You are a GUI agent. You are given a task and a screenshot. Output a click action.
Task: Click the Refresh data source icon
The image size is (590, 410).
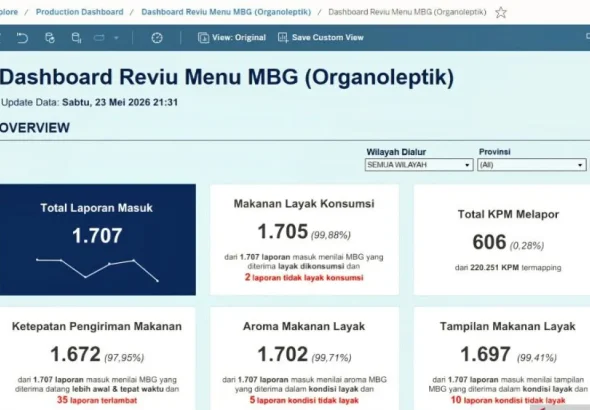click(50, 38)
